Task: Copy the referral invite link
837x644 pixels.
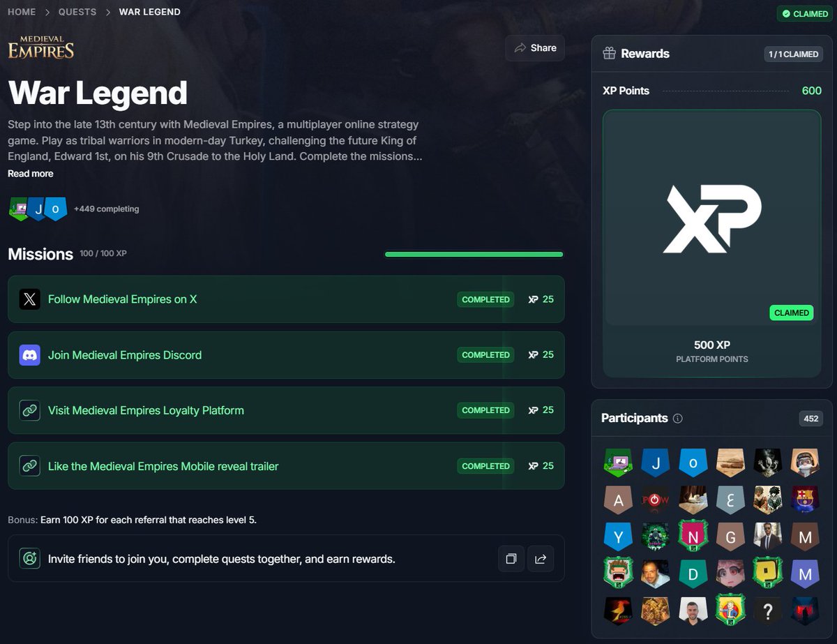Action: click(x=511, y=559)
